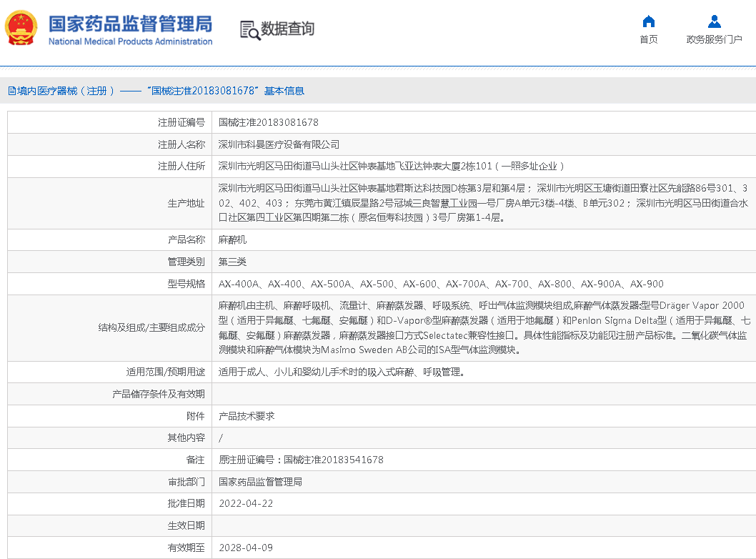This screenshot has height=559, width=756.
Task: Go to 首页 text label
Action: (x=648, y=39)
